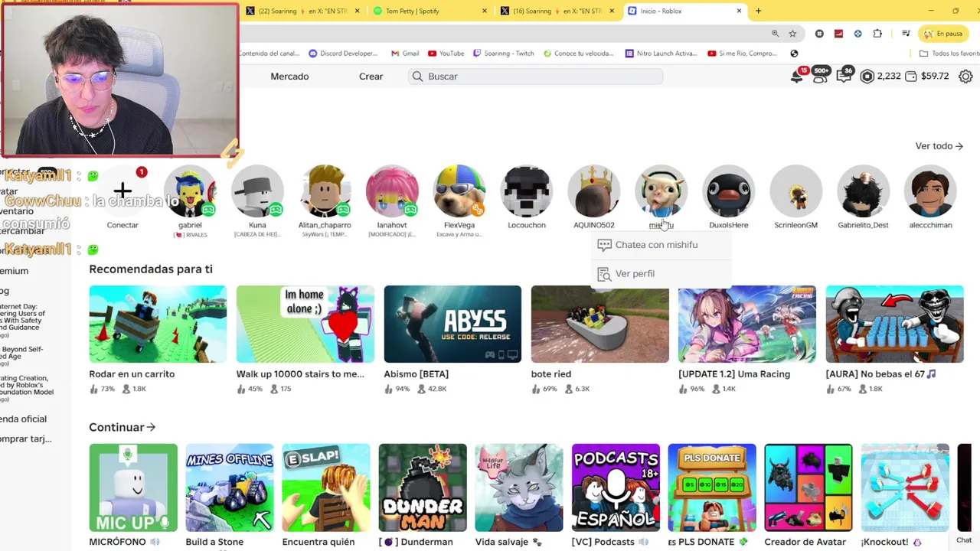The width and height of the screenshot is (980, 551).
Task: Open Alitan_chaparro's avatar
Action: 325,191
